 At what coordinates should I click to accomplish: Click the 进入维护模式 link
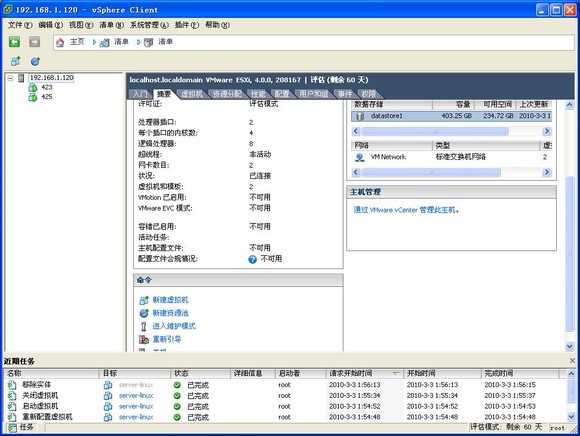coord(174,326)
